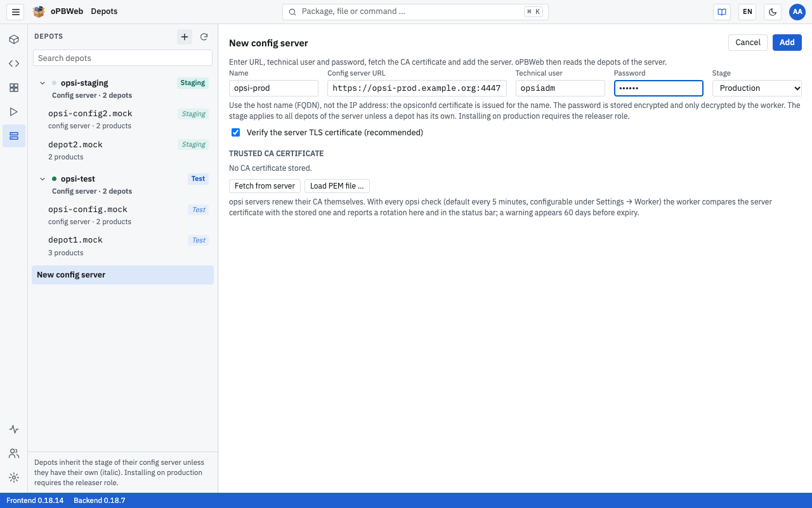Toggle Verify the server TLS certificate checkbox
The height and width of the screenshot is (508, 812).
point(236,133)
